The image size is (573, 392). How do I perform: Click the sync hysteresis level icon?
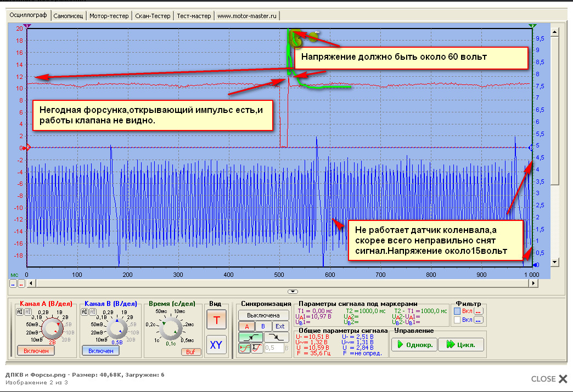(x=257, y=348)
